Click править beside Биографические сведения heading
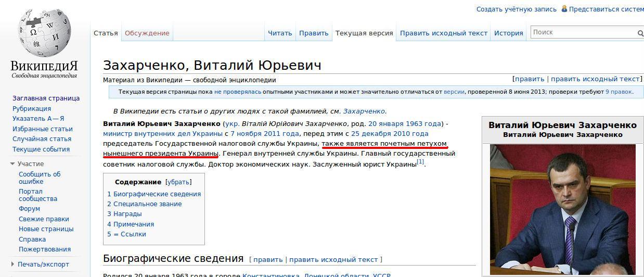The height and width of the screenshot is (277, 644). pyautogui.click(x=268, y=260)
